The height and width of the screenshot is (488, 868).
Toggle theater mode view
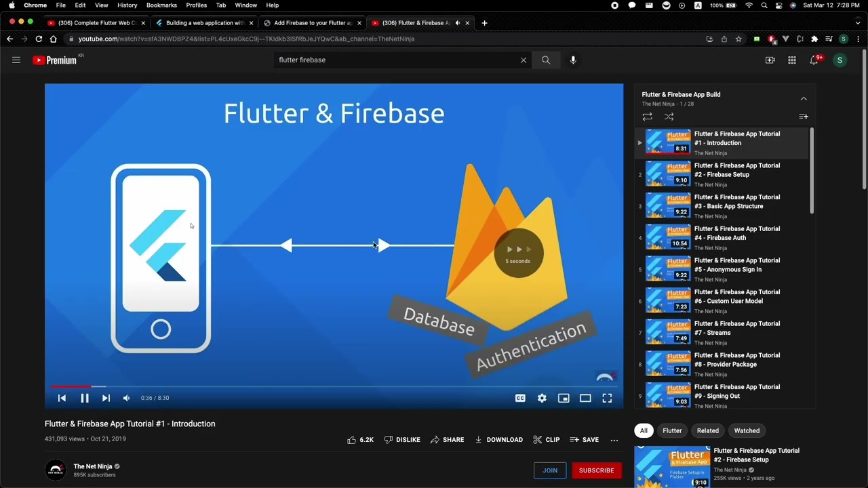585,398
